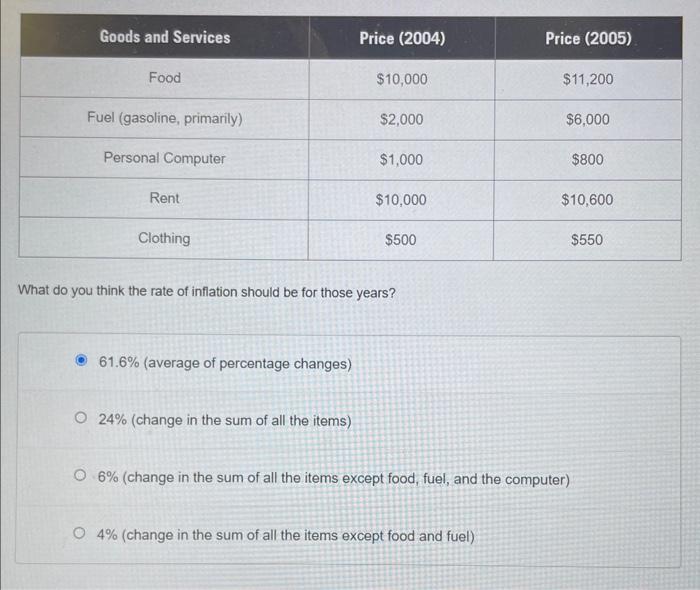Click the Goods and Services column header
Screen dimensions: 700x590
click(165, 37)
